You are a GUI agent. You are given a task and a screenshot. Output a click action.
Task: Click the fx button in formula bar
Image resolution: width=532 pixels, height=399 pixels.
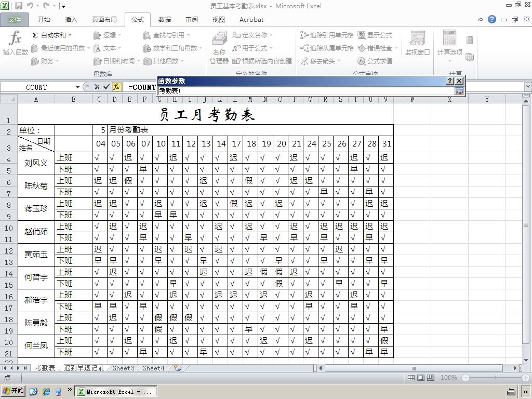tap(116, 87)
